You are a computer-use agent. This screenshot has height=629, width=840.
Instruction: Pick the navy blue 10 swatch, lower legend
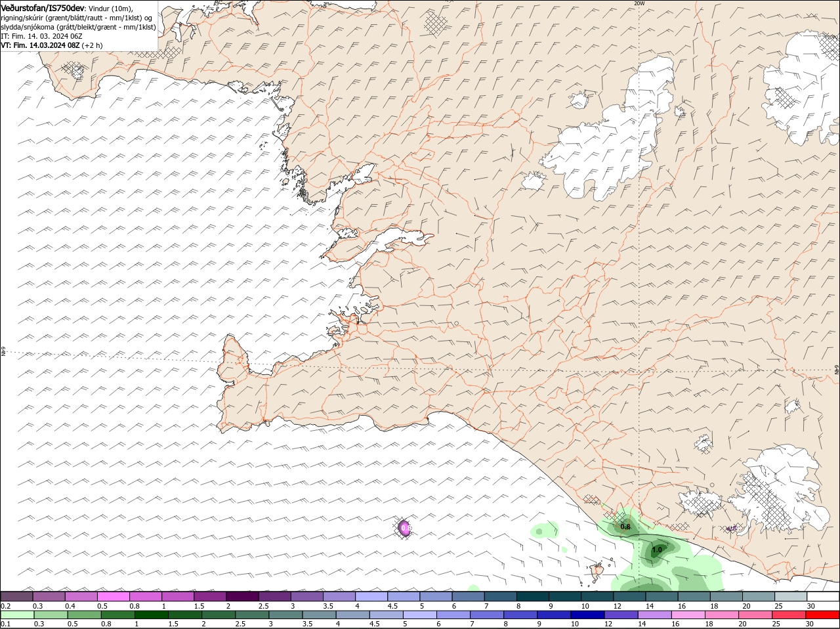pos(587,615)
